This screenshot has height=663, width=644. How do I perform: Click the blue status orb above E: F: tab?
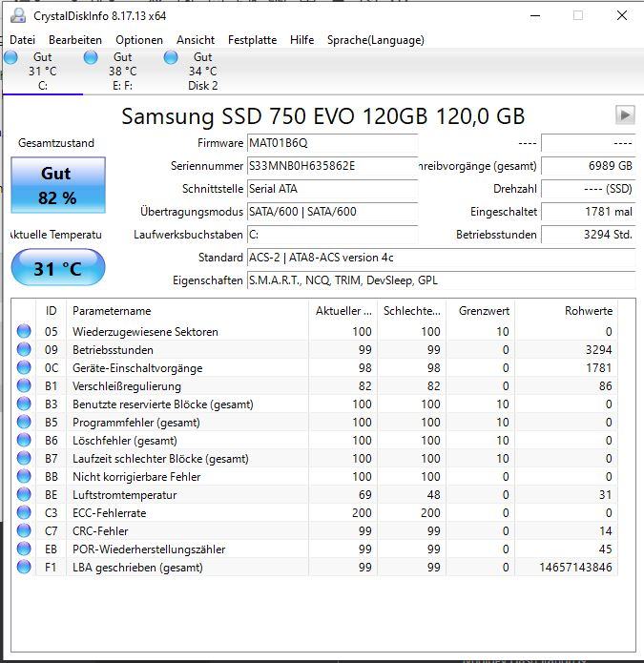click(x=91, y=57)
